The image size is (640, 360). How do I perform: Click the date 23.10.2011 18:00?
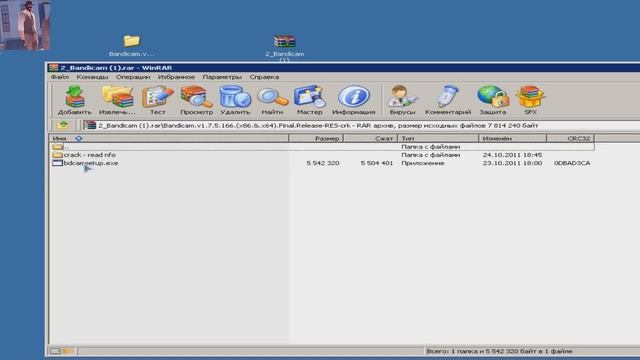pyautogui.click(x=512, y=163)
